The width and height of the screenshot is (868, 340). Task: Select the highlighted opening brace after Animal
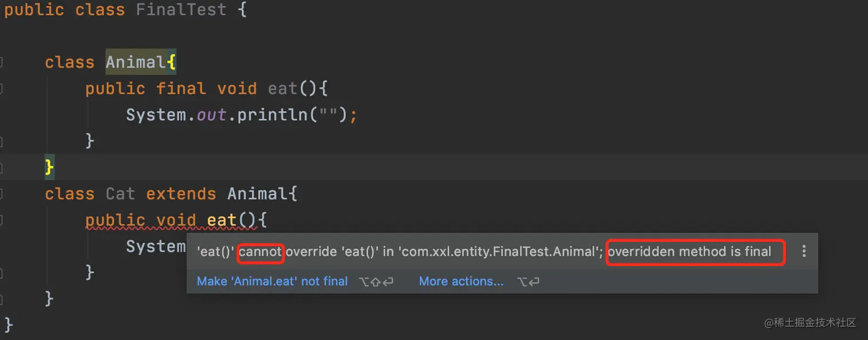click(171, 62)
